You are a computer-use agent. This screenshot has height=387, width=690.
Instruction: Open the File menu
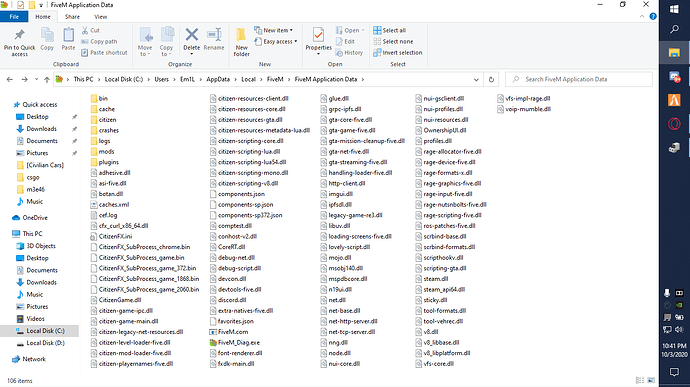(x=14, y=17)
